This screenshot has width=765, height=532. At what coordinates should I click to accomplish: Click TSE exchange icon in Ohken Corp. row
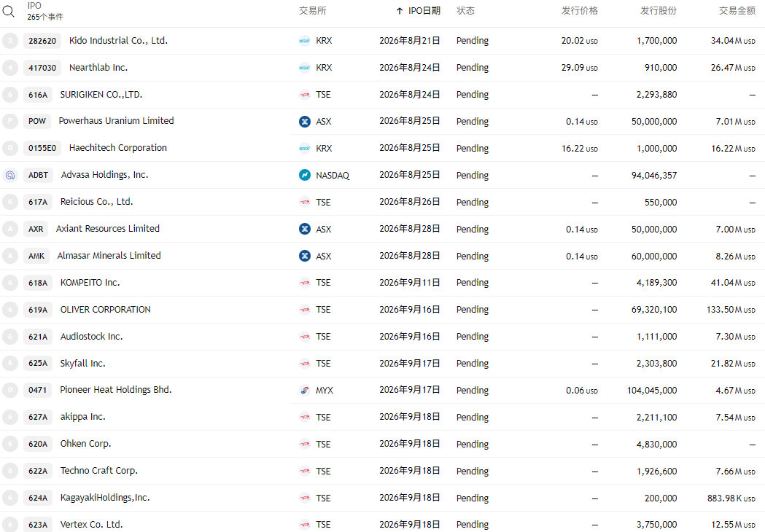pos(304,445)
